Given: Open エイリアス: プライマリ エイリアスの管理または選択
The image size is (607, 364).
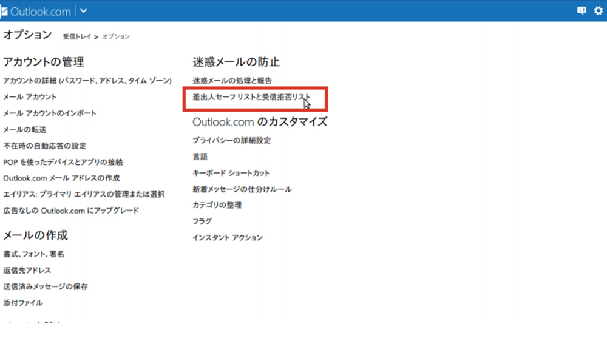Looking at the screenshot, I should (84, 194).
